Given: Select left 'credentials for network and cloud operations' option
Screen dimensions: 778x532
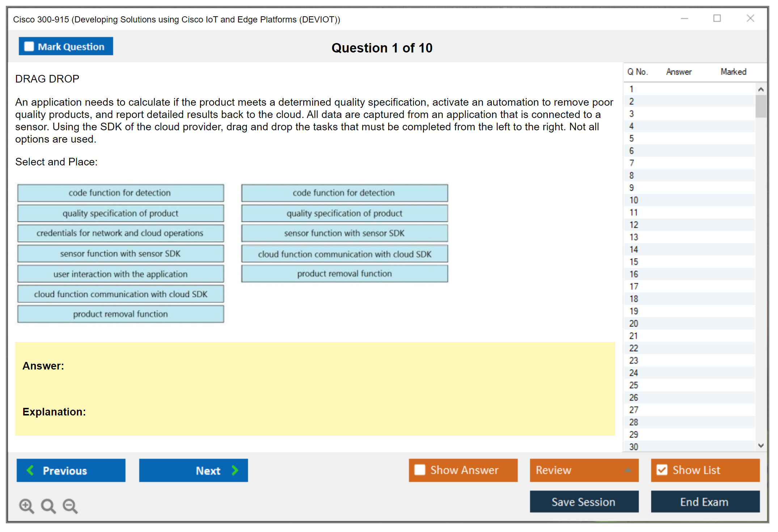Looking at the screenshot, I should (120, 233).
